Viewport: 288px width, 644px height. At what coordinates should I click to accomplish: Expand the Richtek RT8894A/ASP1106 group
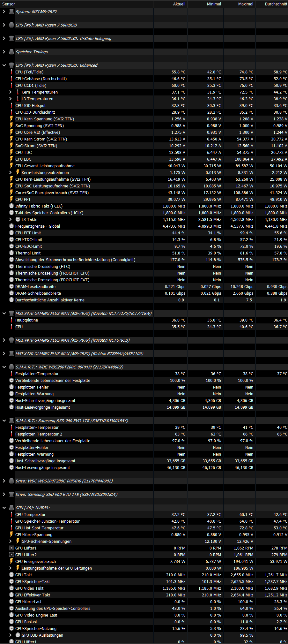pyautogui.click(x=4, y=353)
